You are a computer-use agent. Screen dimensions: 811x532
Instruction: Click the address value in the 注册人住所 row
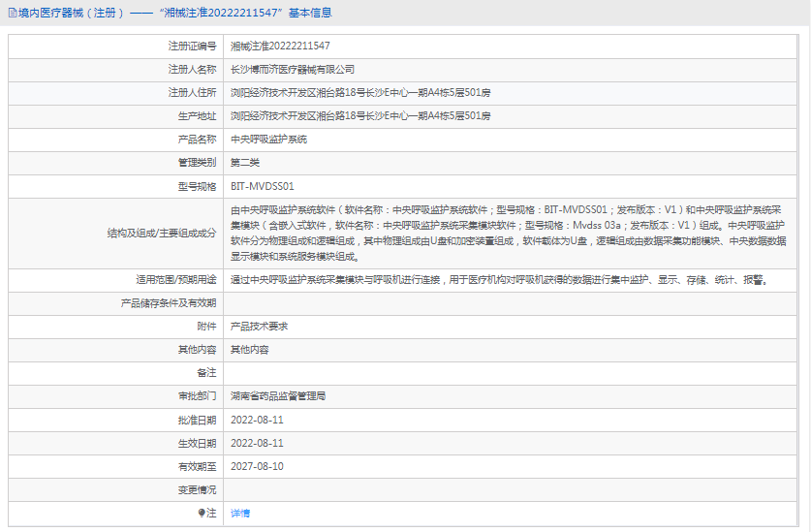tap(360, 93)
